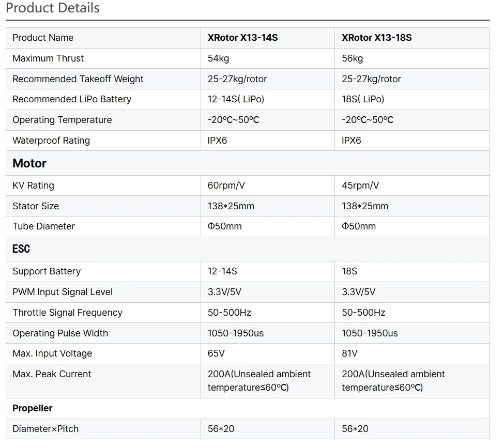The image size is (504, 448).
Task: Click the 'XRotor X13-18S' column header
Action: [x=377, y=38]
